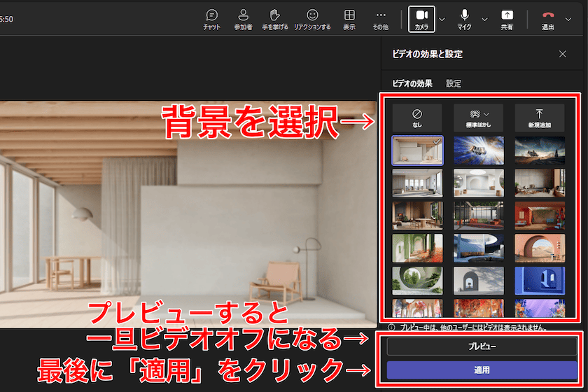Open the 表示 view layout icon
The width and height of the screenshot is (588, 392).
click(x=349, y=19)
